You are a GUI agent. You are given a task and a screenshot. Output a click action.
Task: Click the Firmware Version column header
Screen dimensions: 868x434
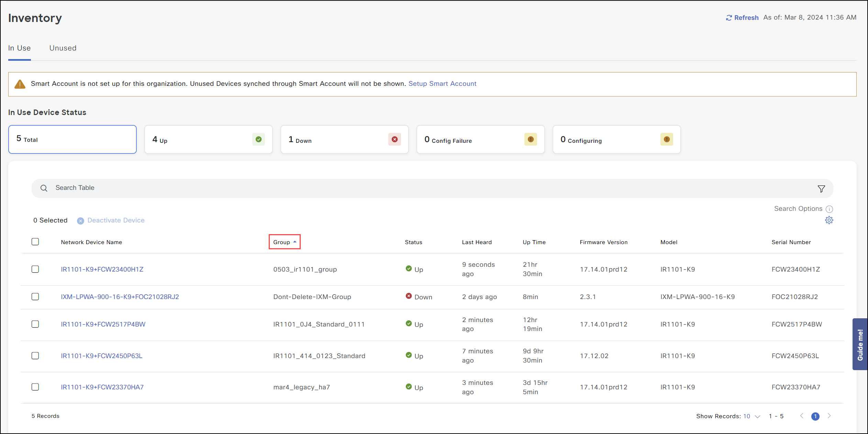603,242
